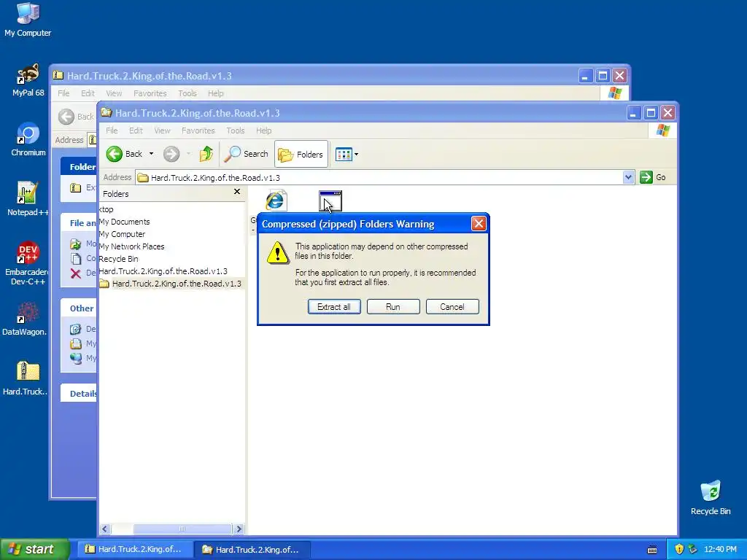Open View menu in front window
The image size is (747, 560).
coord(162,131)
